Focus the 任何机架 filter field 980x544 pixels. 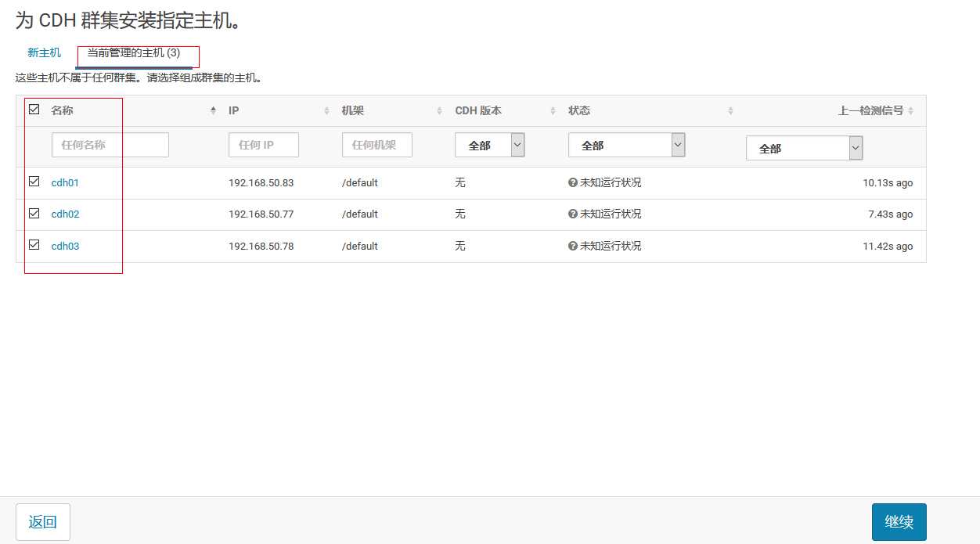point(377,145)
